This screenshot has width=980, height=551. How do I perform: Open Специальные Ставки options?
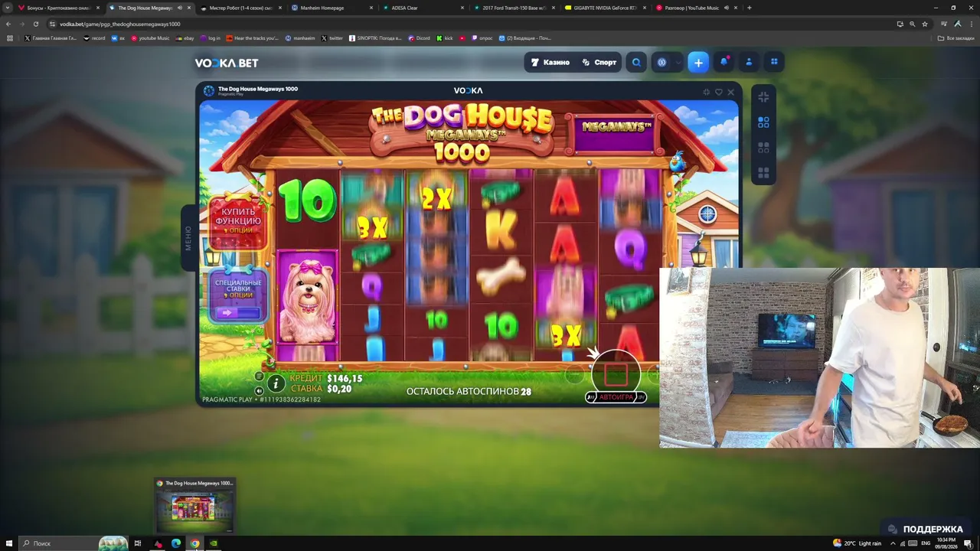coord(238,295)
